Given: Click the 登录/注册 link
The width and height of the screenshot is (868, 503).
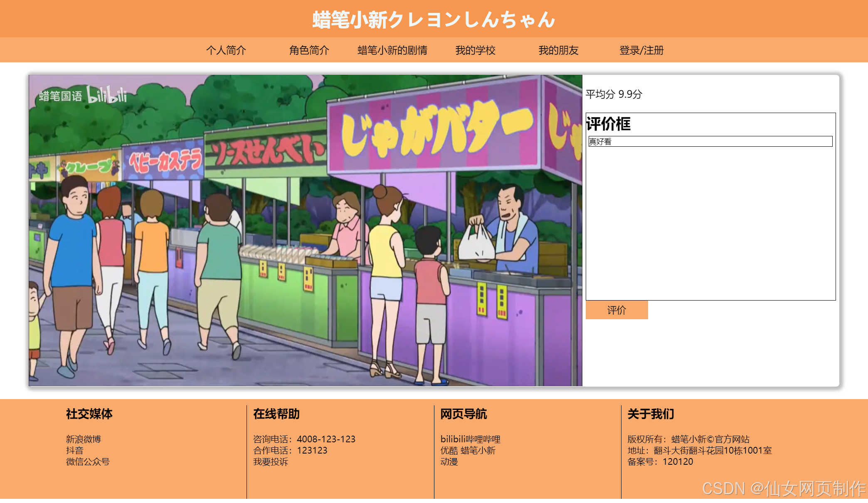Looking at the screenshot, I should point(641,50).
